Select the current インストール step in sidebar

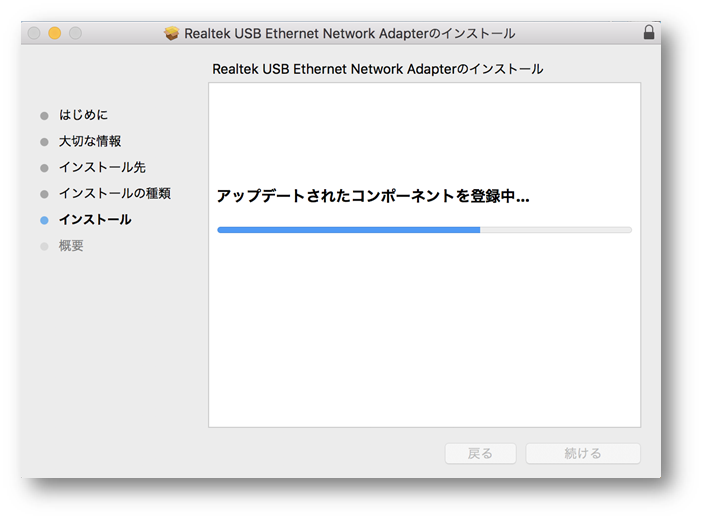click(x=95, y=220)
